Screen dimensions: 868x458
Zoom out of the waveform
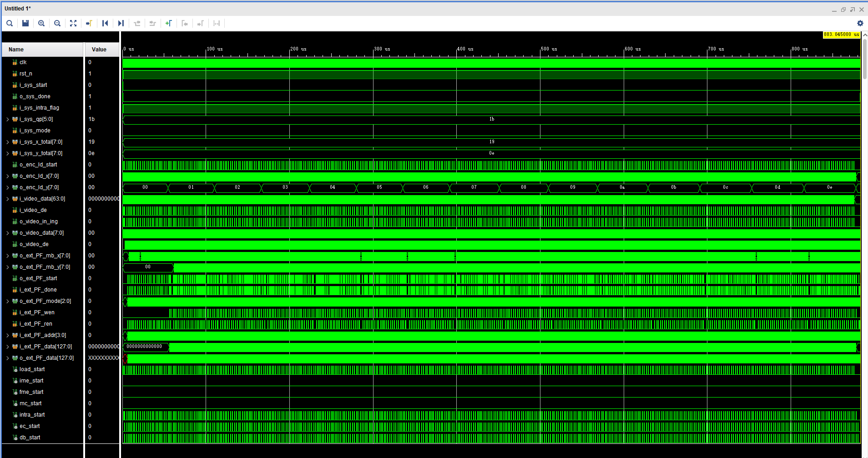(x=57, y=23)
